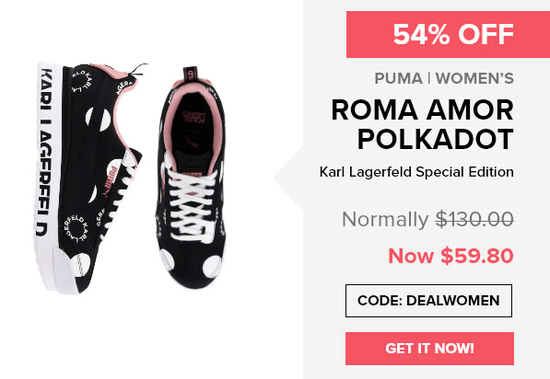Open the top-view sneaker image
The image size is (550, 379).
192,177
